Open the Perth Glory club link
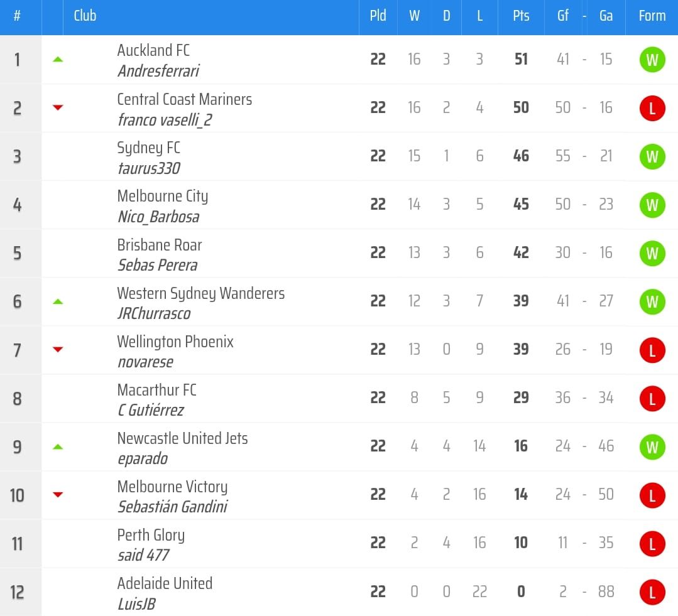Image resolution: width=678 pixels, height=616 pixels. [x=151, y=535]
